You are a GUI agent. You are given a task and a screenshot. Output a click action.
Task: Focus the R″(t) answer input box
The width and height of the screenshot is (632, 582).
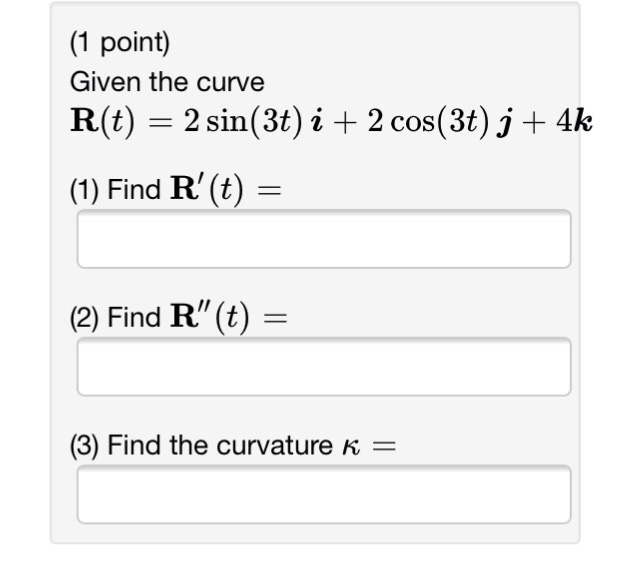323,367
